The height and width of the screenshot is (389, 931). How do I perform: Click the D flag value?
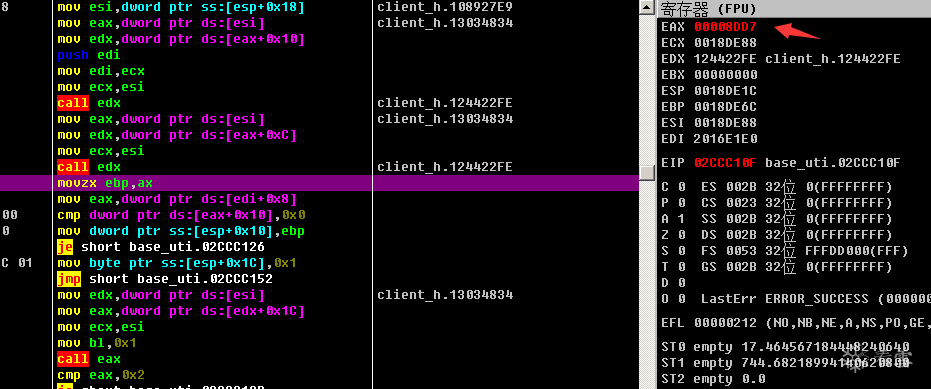pos(682,283)
